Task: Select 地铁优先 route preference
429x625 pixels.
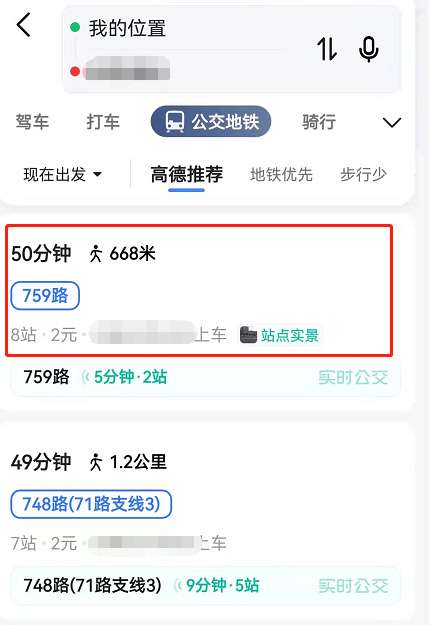Action: (281, 175)
